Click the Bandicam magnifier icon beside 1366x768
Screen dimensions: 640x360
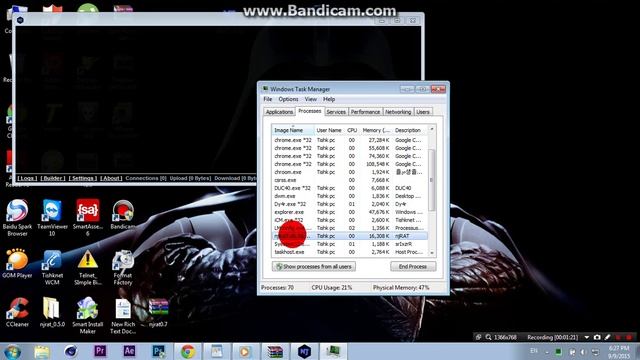tap(488, 337)
